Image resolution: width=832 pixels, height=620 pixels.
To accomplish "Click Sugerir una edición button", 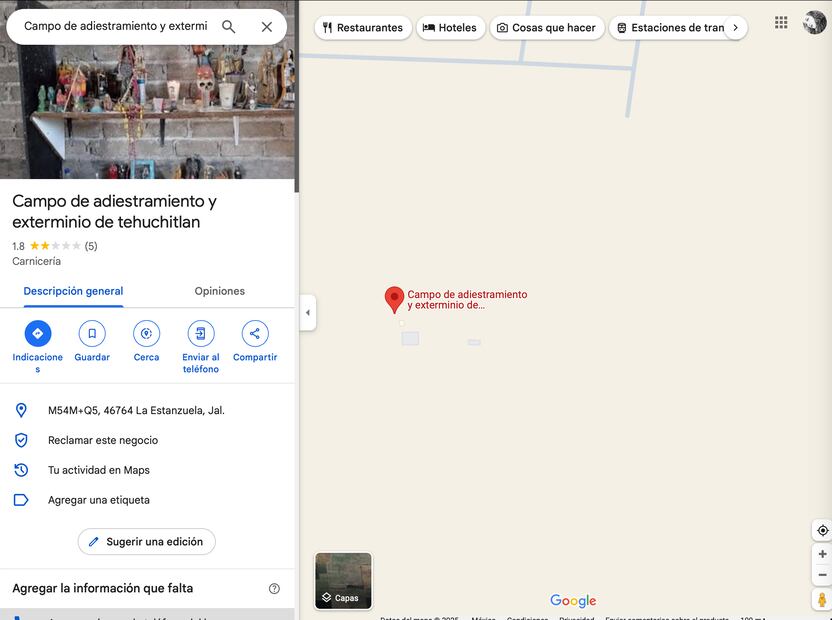I will 146,542.
